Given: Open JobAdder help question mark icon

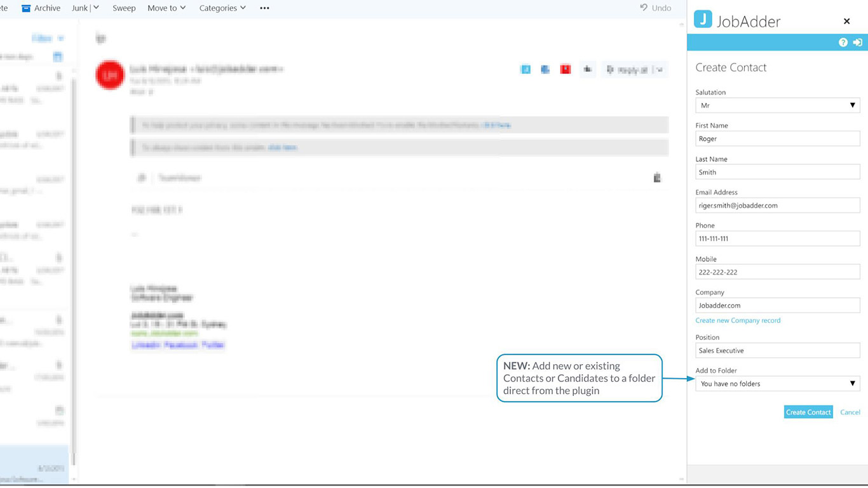Looking at the screenshot, I should [843, 43].
